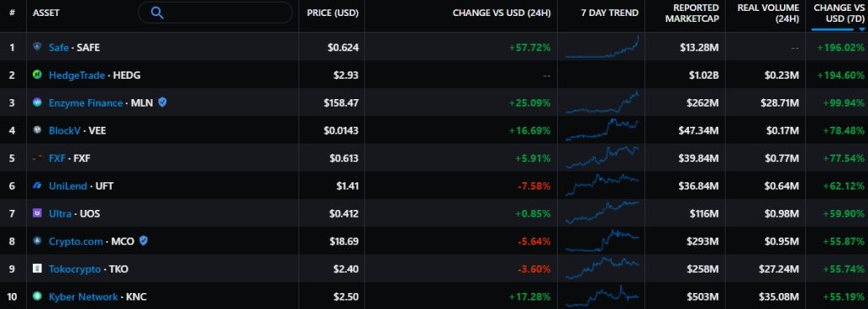The height and width of the screenshot is (309, 868).
Task: Click the Ultra purple logo icon
Action: coord(37,213)
